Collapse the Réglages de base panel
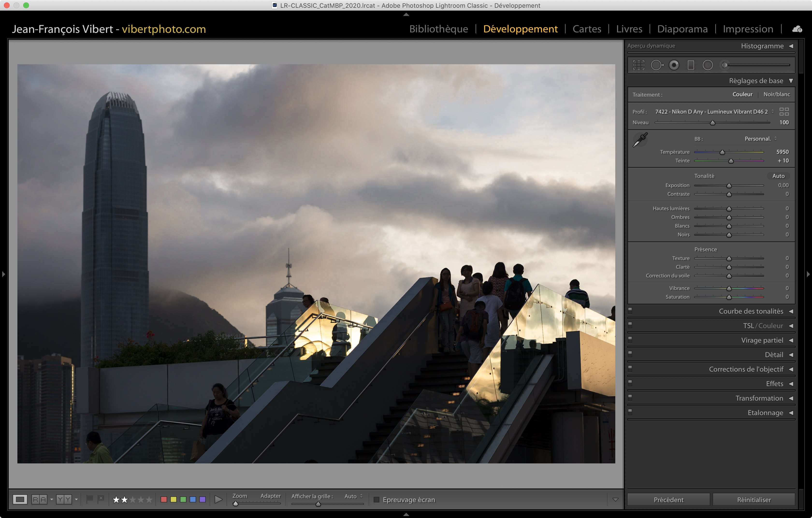Screen dimensions: 812x518 pyautogui.click(x=791, y=81)
